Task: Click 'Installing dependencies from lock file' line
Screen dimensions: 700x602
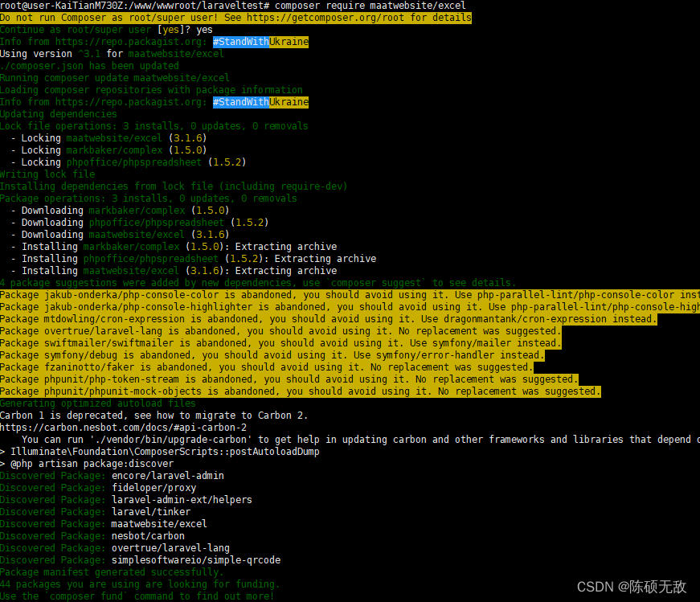Action: point(174,186)
